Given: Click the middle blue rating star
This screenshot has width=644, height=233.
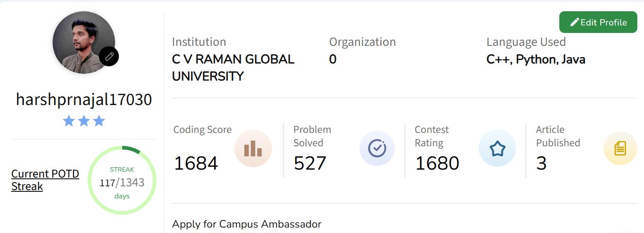Looking at the screenshot, I should pos(84,121).
